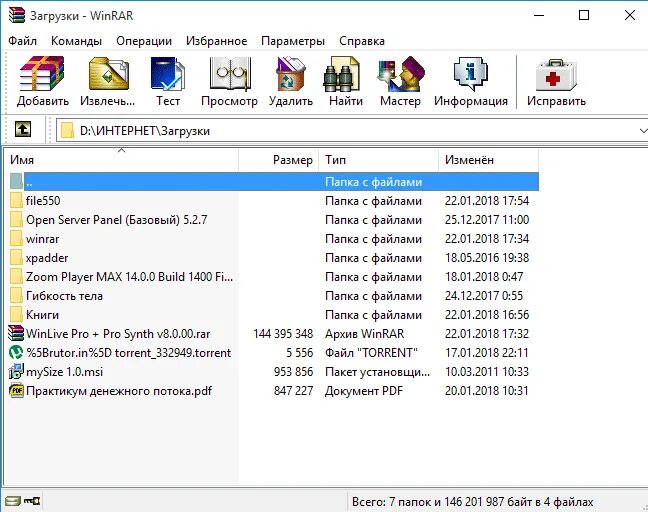Click the Исправить (Repair) first-aid icon
Image resolution: width=648 pixels, height=512 pixels.
(x=556, y=75)
